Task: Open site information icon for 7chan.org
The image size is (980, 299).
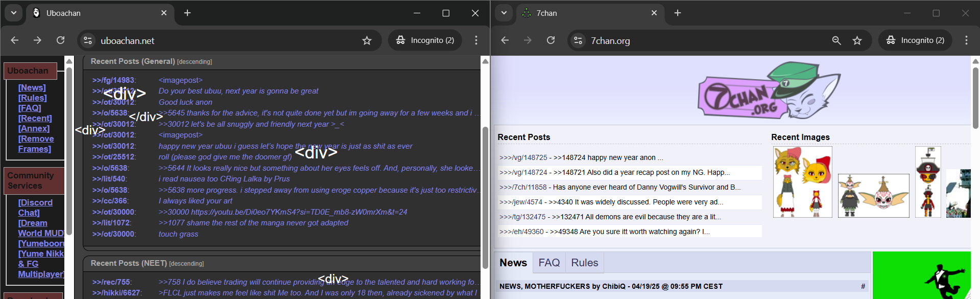Action: pyautogui.click(x=578, y=40)
